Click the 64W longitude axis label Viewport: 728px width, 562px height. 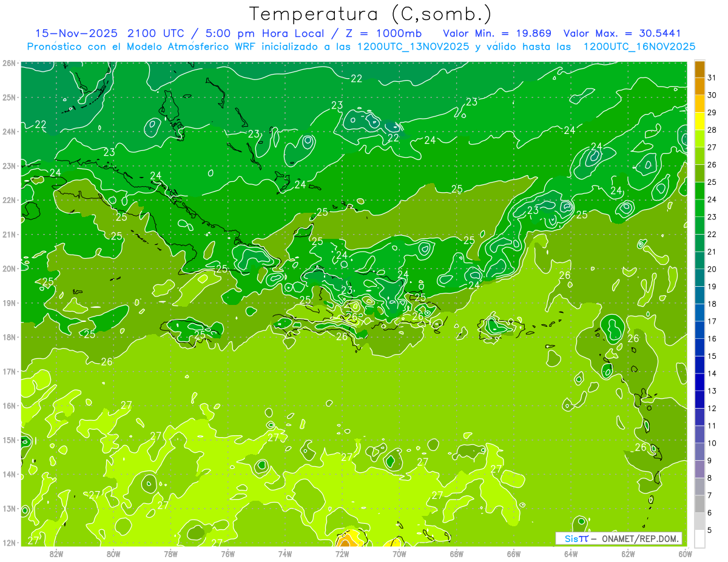[571, 554]
